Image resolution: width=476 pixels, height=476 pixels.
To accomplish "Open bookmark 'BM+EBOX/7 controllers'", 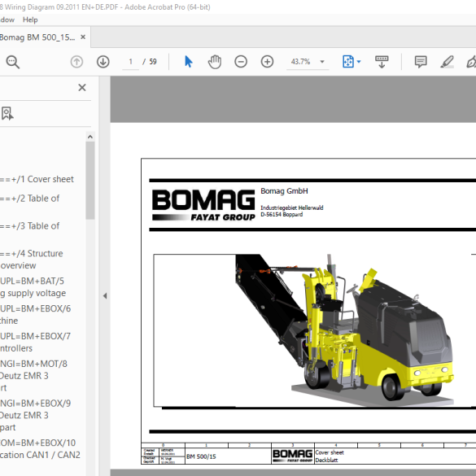I will [x=35, y=342].
